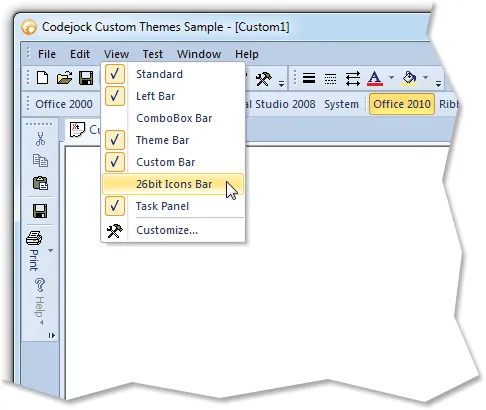Screen dimensions: 486x410
Task: Choose the Office 2000 theme button
Action: (64, 104)
